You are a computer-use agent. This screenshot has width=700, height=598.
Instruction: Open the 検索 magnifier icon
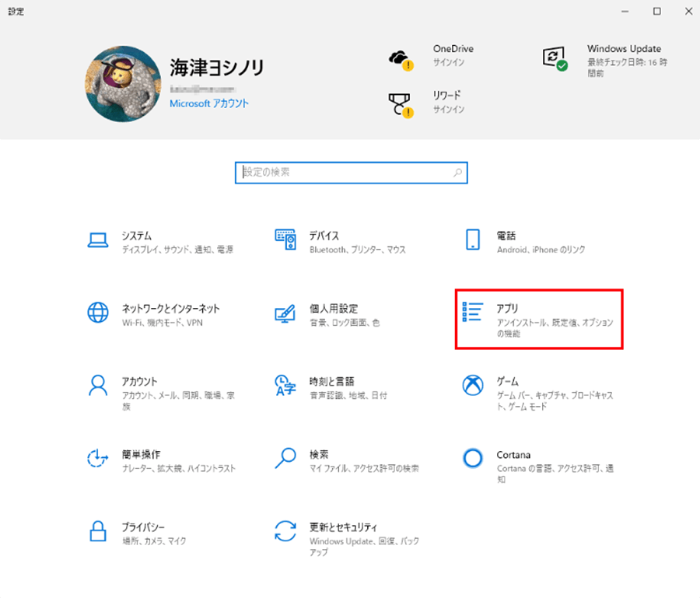tap(285, 458)
